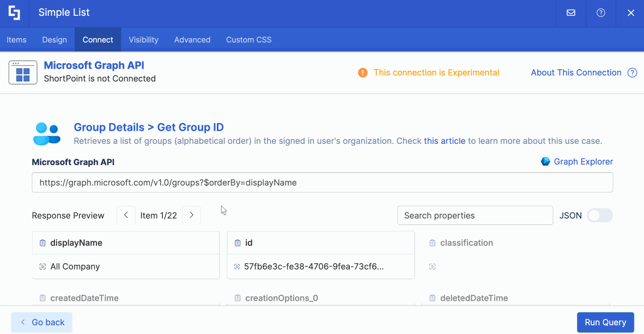Open Graph Explorer via its Azure icon
644x334 pixels.
pyautogui.click(x=545, y=161)
